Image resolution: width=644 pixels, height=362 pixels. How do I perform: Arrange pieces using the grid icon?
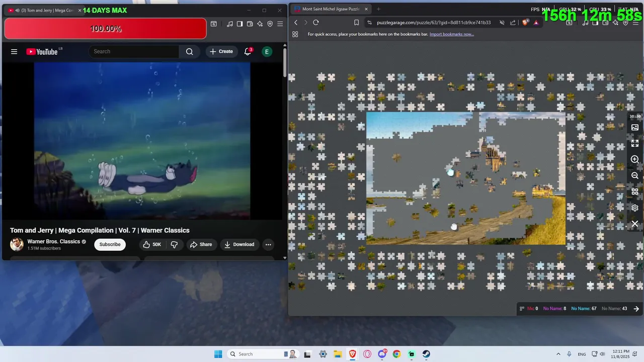[x=635, y=192]
